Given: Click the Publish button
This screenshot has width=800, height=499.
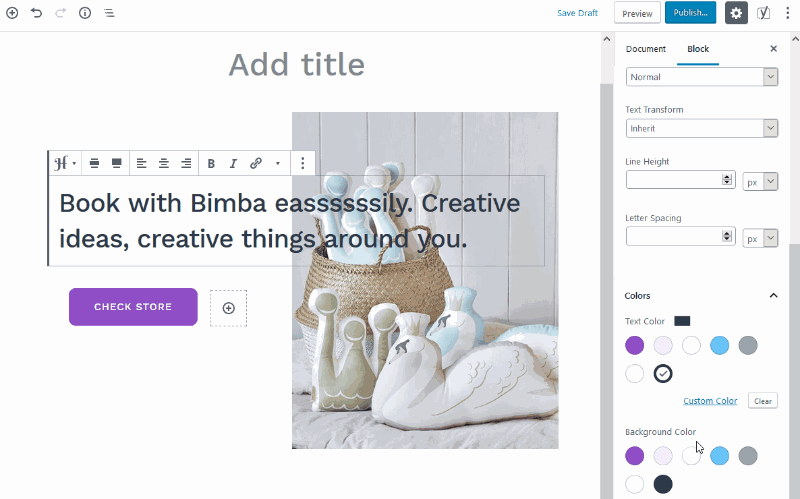Looking at the screenshot, I should tap(690, 13).
